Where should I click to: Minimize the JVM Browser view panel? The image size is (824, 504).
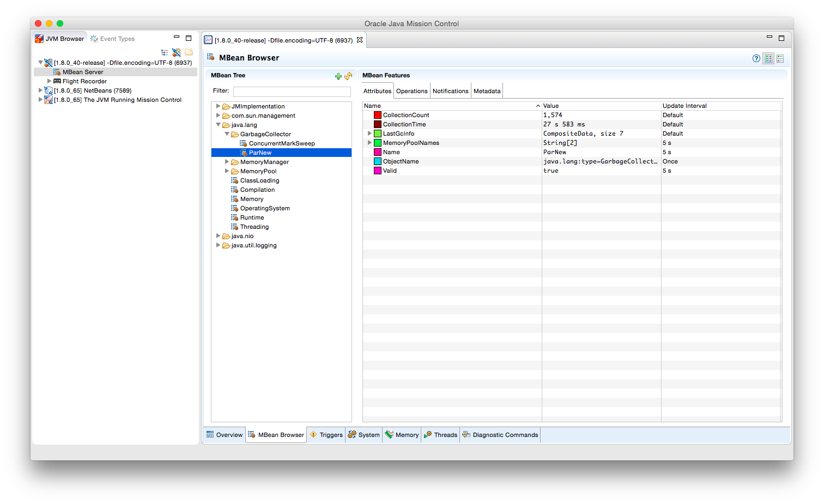pyautogui.click(x=177, y=37)
